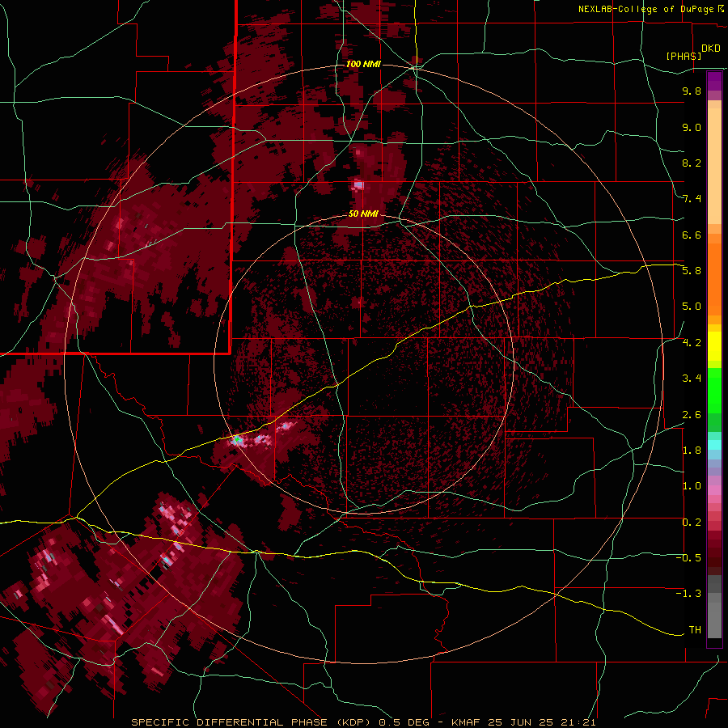This screenshot has width=728, height=728.
Task: Click the 0.2 scale value
Action: click(x=692, y=523)
